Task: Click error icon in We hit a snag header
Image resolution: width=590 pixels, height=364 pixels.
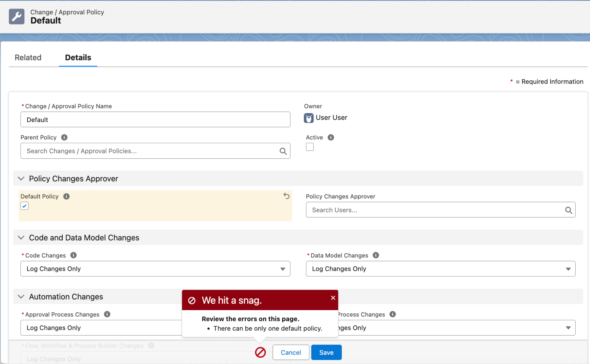Action: 192,301
